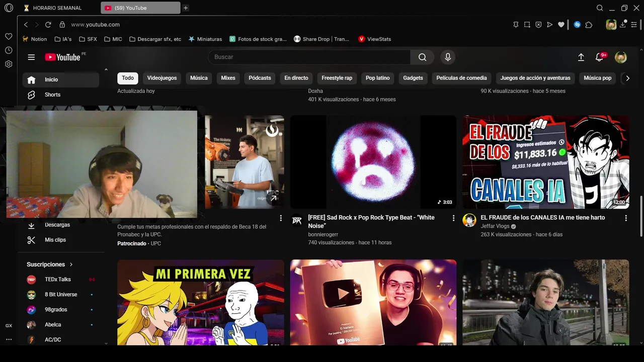Click the GX Control icon in sidebar
This screenshot has width=644, height=362.
[9, 326]
